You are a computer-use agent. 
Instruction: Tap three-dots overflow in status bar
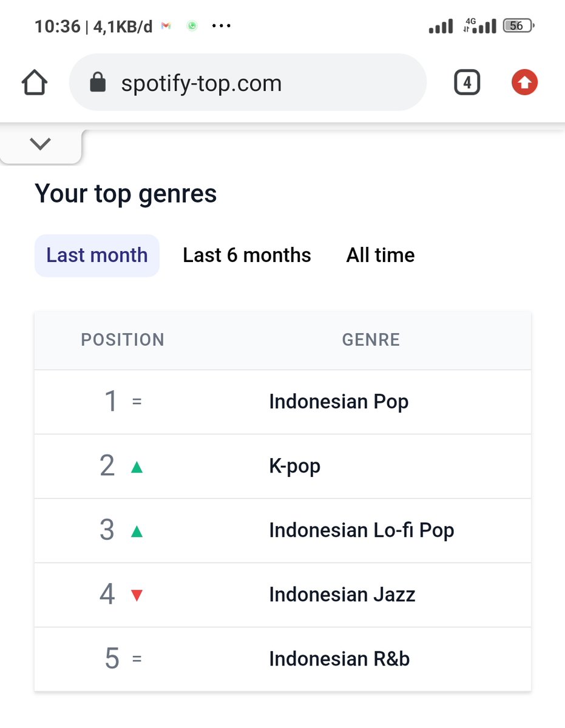point(221,26)
